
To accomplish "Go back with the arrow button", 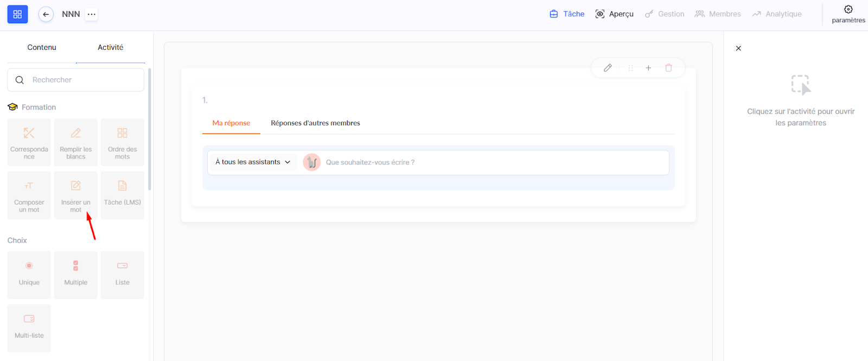I will [46, 14].
